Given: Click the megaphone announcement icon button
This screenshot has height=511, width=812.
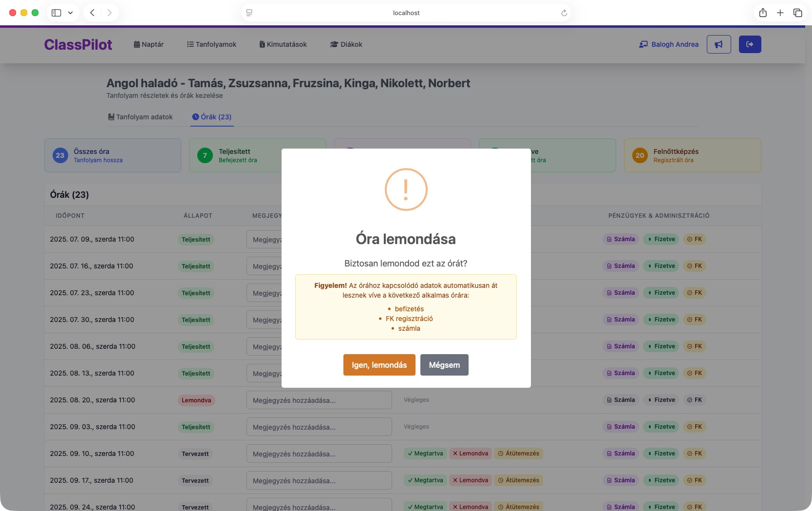Looking at the screenshot, I should [718, 44].
